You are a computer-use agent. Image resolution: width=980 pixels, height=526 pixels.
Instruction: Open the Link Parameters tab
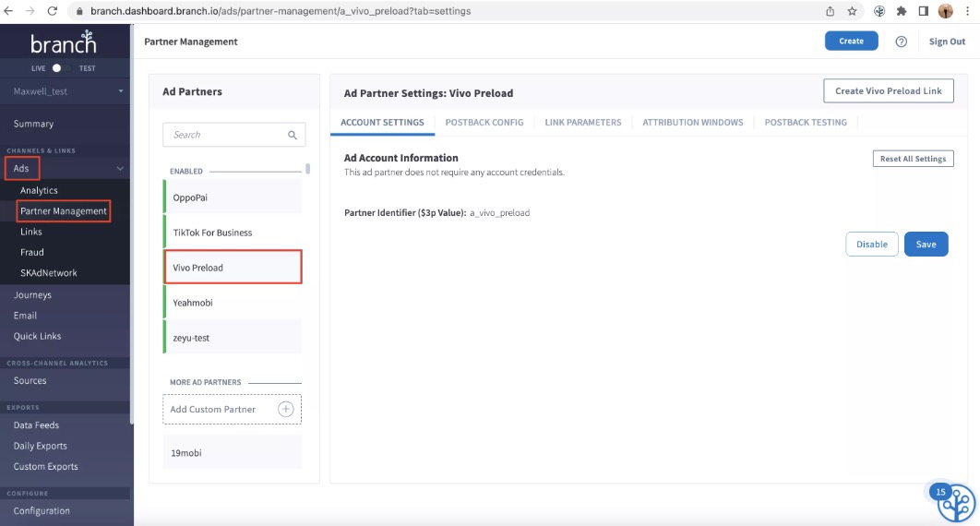coord(583,123)
